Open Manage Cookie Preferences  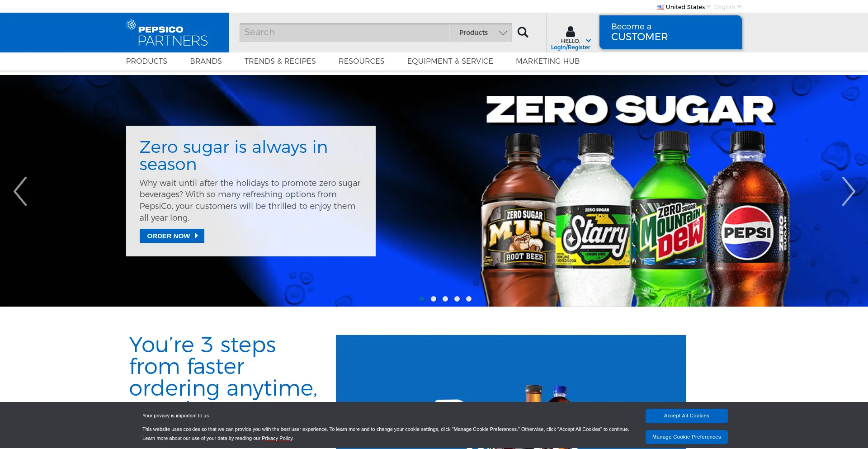coord(686,437)
